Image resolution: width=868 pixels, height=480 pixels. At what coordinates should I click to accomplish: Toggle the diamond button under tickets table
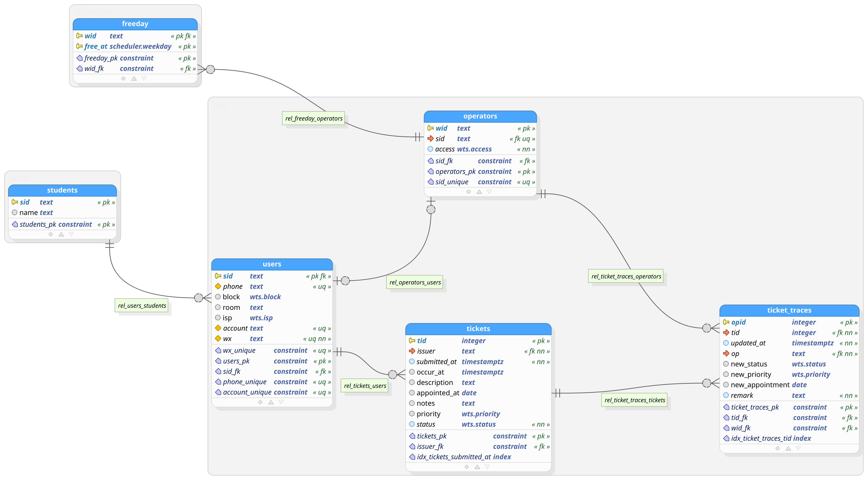466,467
